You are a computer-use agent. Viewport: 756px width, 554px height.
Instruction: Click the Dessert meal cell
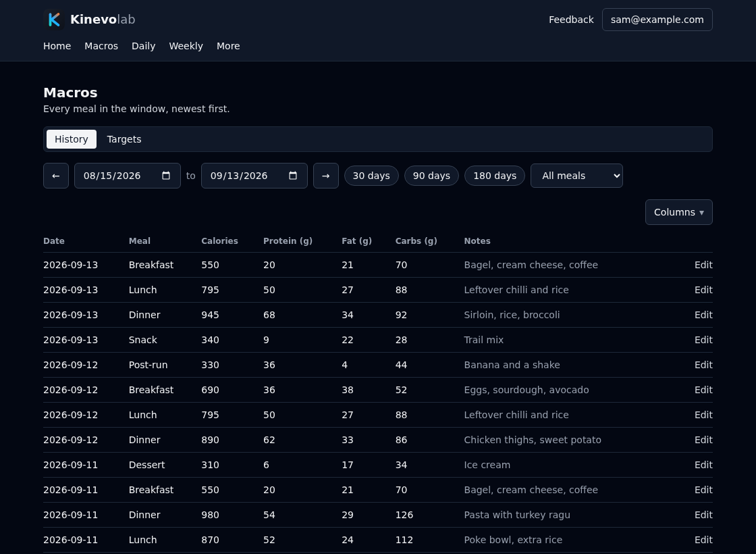point(146,465)
